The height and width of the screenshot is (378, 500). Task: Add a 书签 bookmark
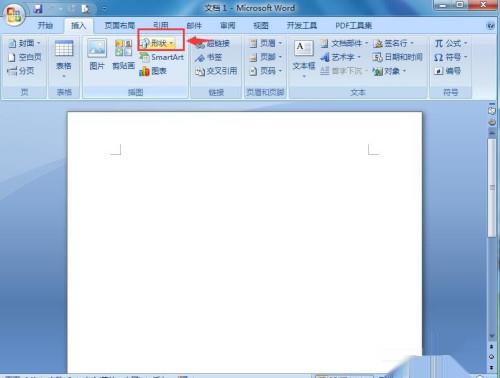209,57
